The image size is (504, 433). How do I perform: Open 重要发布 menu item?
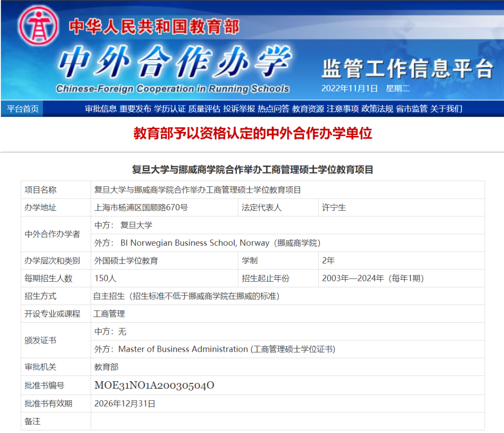(135, 109)
